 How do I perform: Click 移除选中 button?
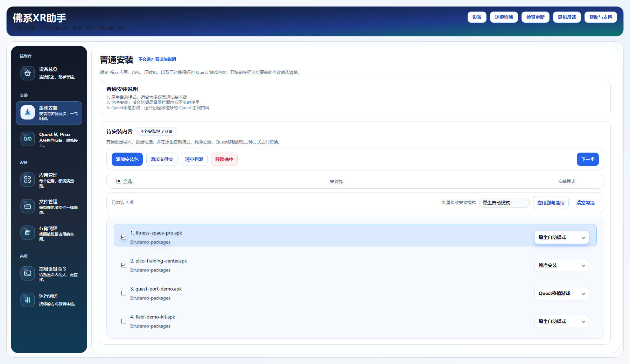tap(224, 159)
